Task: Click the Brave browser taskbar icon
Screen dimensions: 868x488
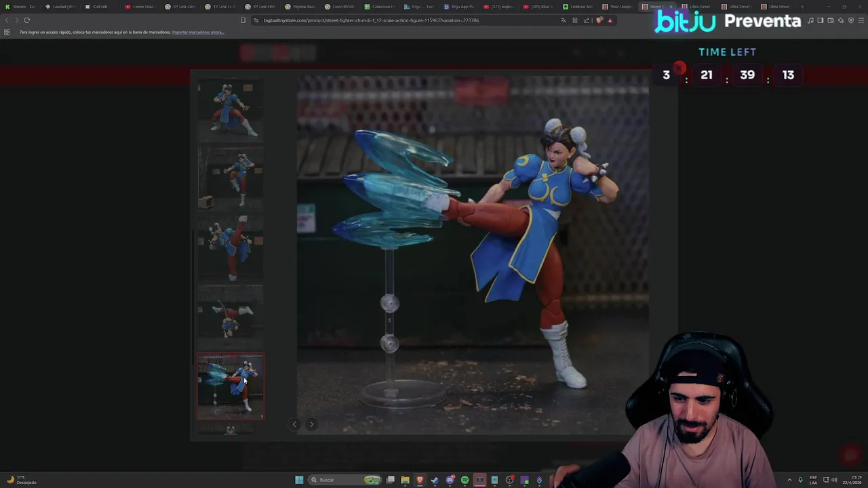Action: click(420, 480)
